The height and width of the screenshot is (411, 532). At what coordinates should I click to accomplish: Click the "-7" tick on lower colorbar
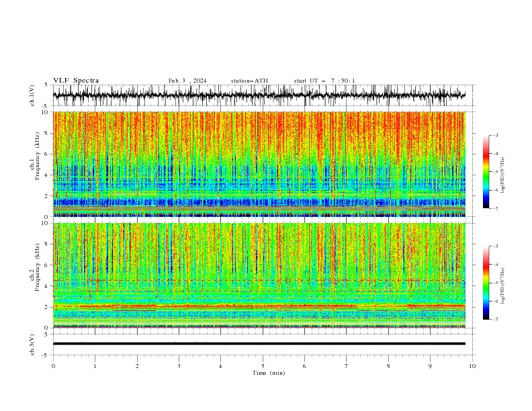[x=495, y=320]
